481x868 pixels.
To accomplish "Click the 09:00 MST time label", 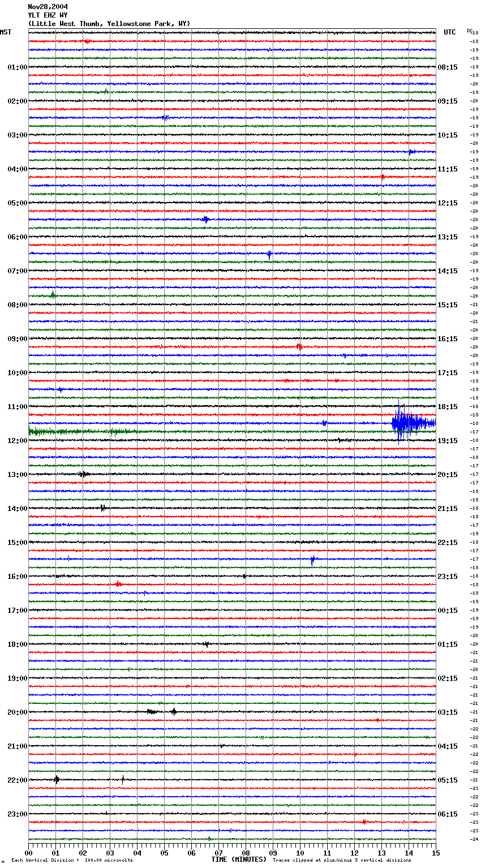I will click(x=17, y=339).
